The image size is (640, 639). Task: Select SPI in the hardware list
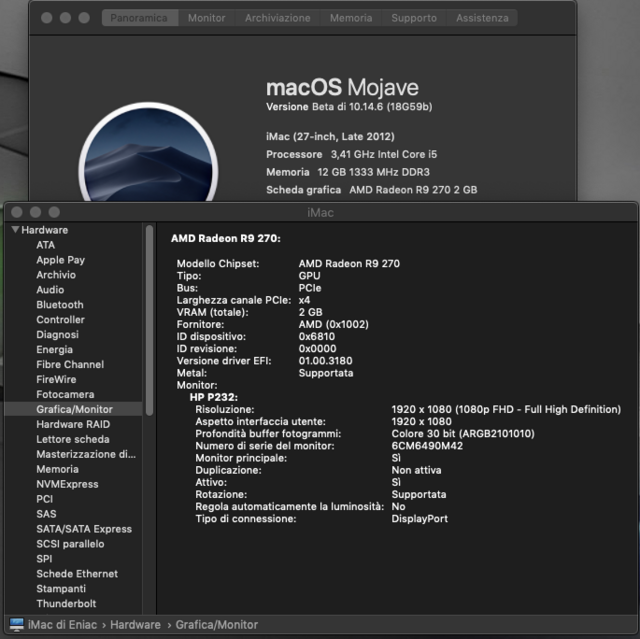(44, 559)
